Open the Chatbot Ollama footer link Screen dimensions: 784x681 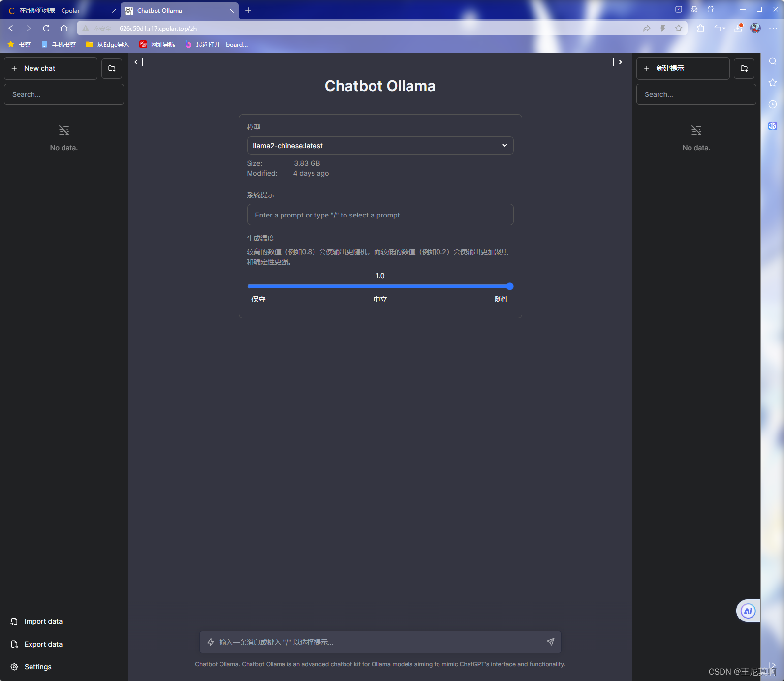click(x=217, y=664)
